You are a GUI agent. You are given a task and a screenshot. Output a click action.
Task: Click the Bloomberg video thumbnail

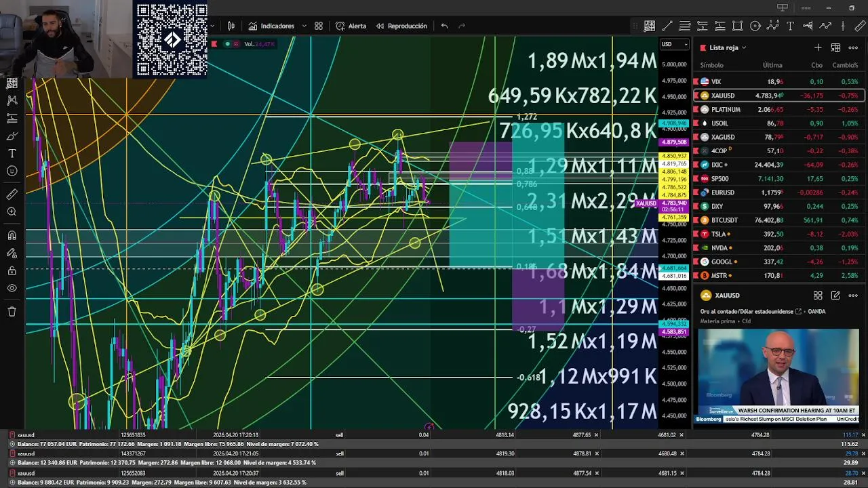[778, 376]
